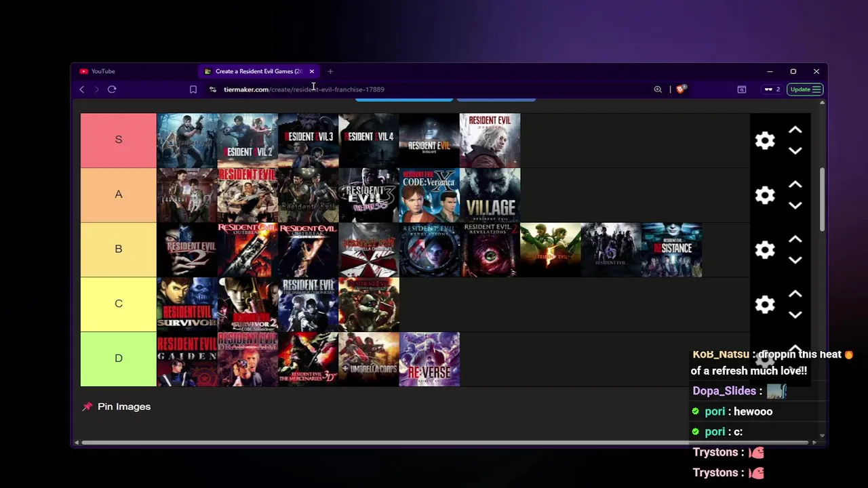Move B tier row down

pos(795,260)
